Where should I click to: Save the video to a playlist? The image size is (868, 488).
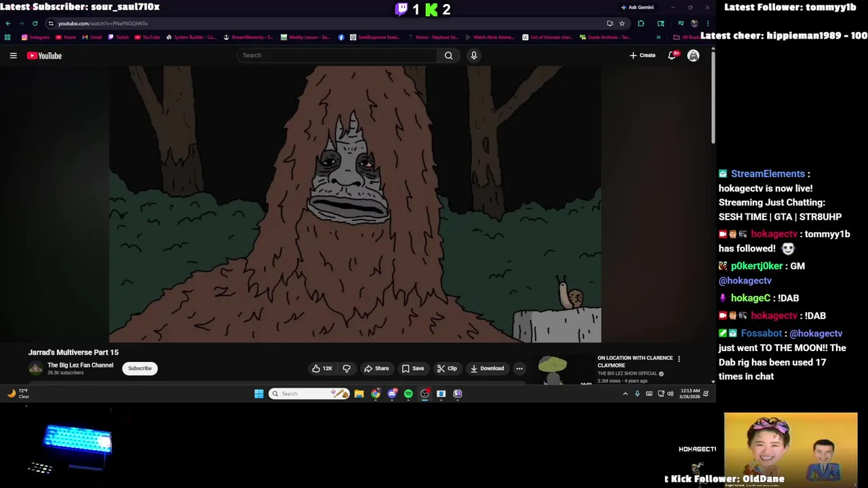coord(413,369)
